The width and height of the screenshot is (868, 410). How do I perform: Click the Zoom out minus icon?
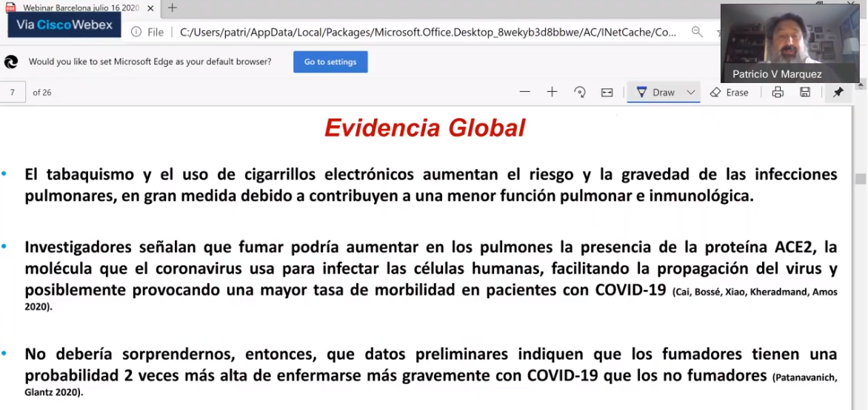[525, 92]
